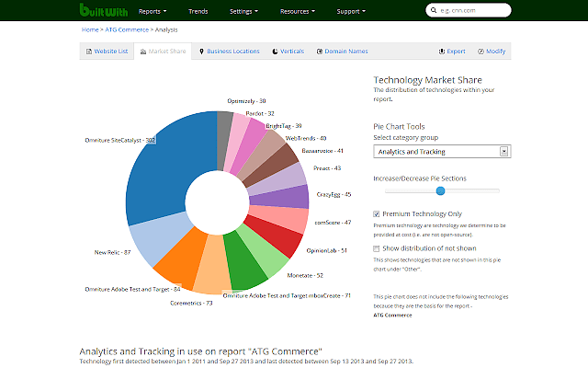Click the Website List tab icon
This screenshot has width=588, height=368.
(x=89, y=52)
